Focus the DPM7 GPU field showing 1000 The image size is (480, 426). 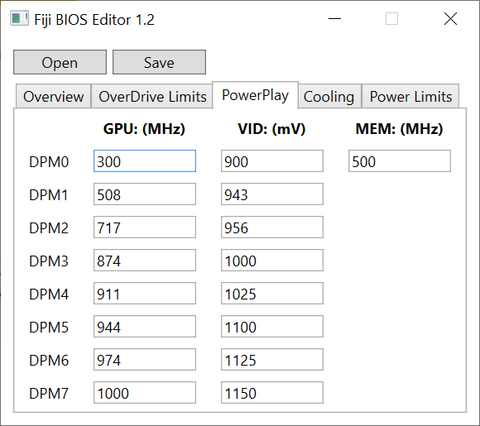[x=145, y=393]
